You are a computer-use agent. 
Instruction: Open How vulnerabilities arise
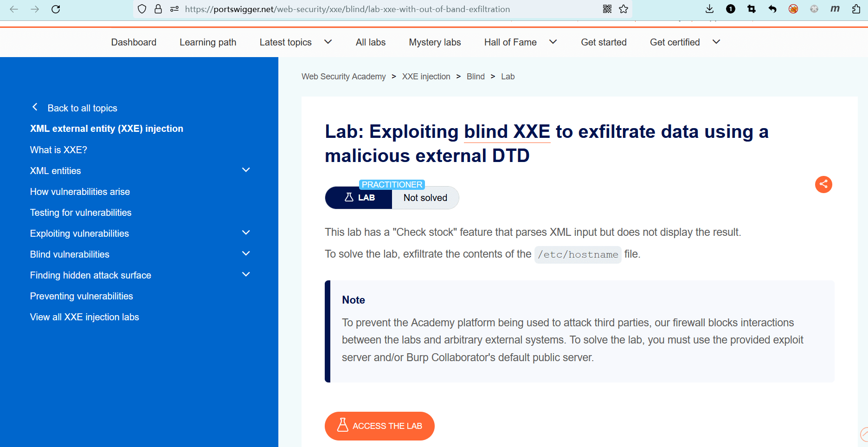point(80,192)
